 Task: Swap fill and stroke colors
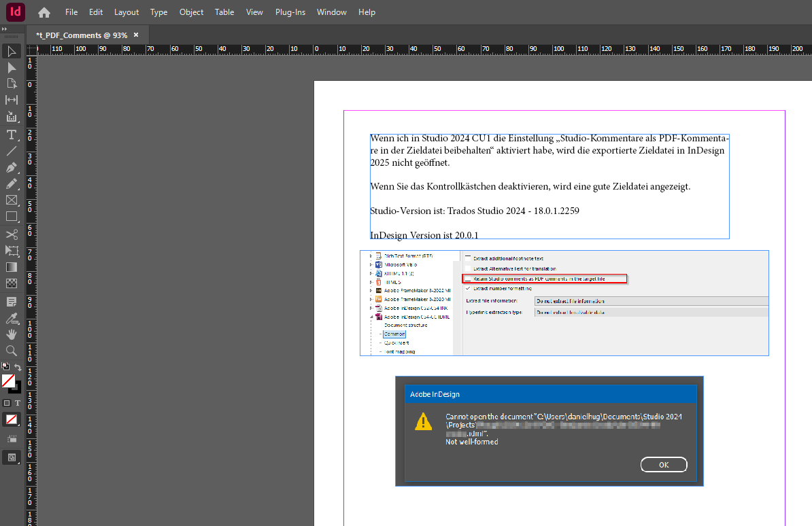tap(18, 366)
